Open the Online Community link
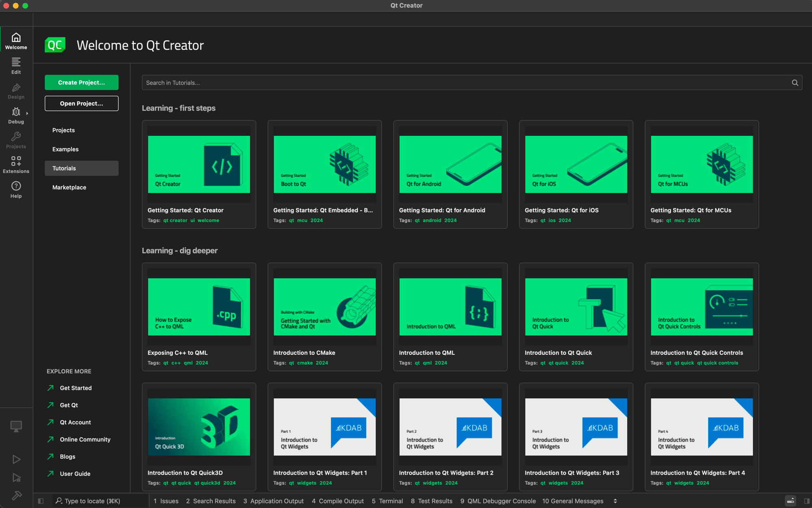Viewport: 812px width, 508px height. 85,439
